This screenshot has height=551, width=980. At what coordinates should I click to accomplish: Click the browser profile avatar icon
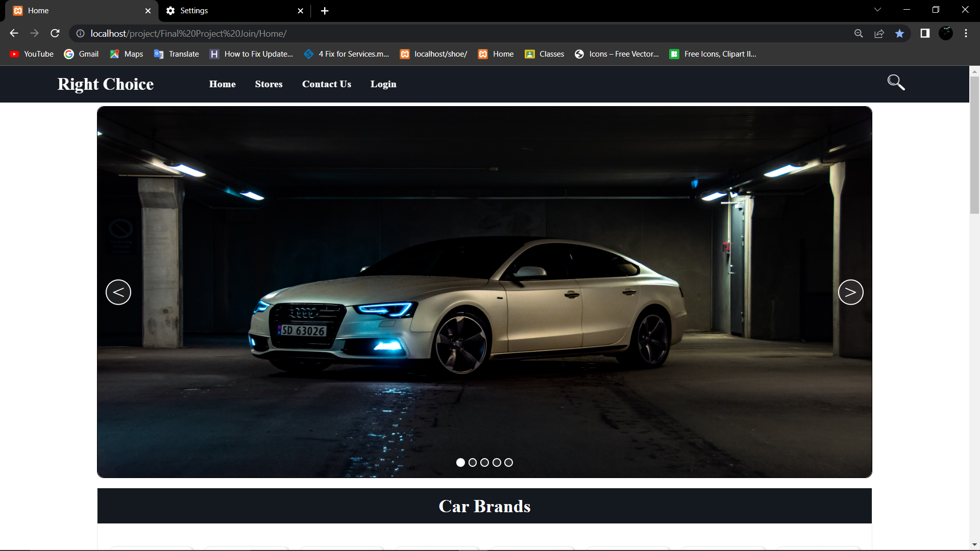coord(946,33)
